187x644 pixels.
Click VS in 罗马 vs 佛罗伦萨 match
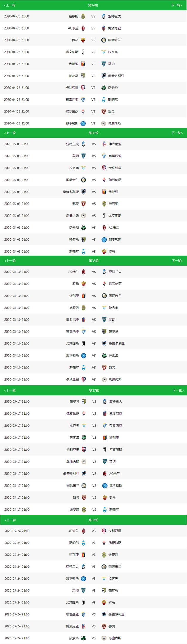click(x=94, y=284)
